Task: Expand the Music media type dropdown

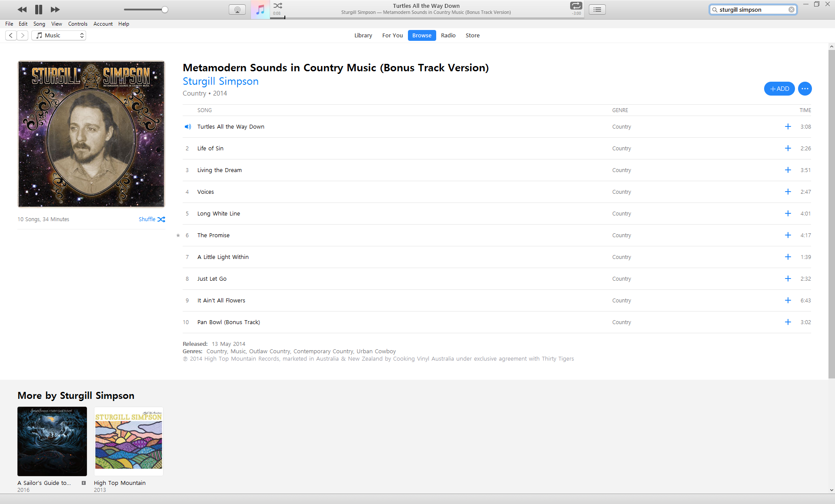Action: click(59, 36)
